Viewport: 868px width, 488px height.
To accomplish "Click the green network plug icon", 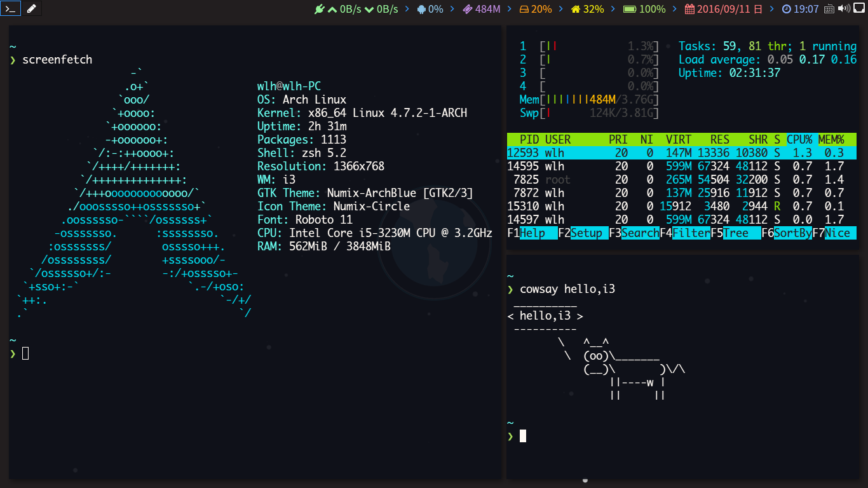I will (320, 9).
